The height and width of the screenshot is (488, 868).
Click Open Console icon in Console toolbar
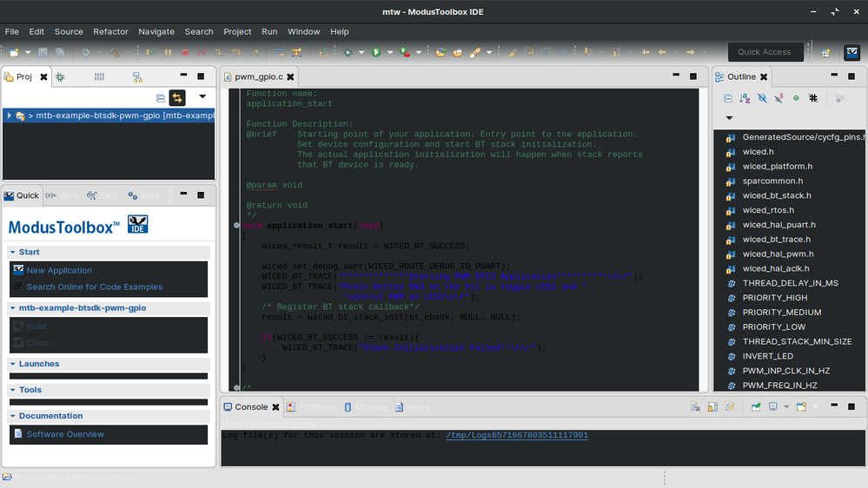[x=801, y=406]
